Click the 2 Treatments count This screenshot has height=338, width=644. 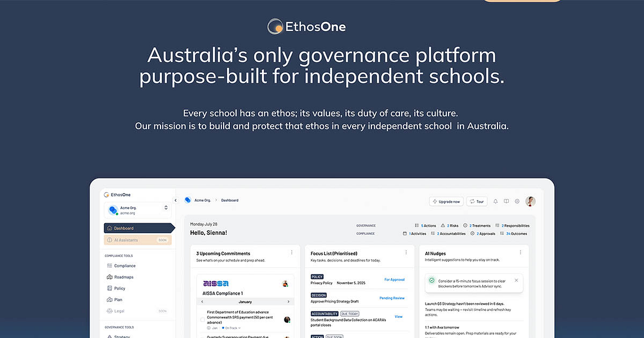tap(479, 225)
